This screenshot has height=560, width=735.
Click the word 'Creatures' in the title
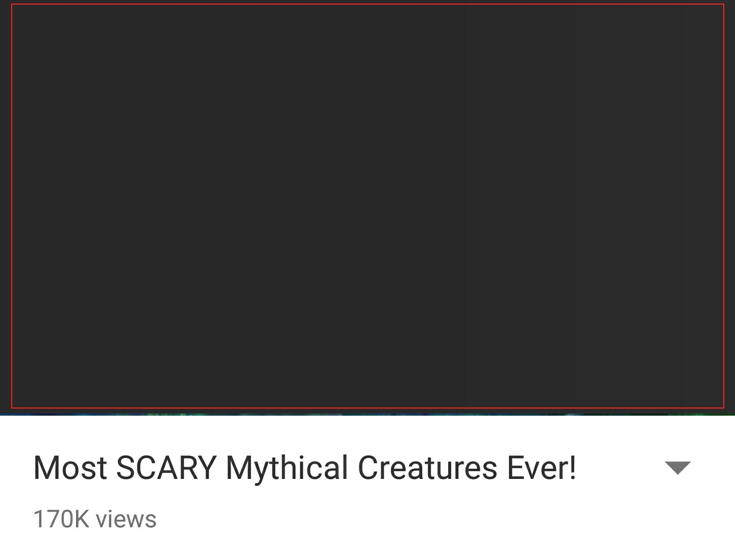[x=427, y=468]
